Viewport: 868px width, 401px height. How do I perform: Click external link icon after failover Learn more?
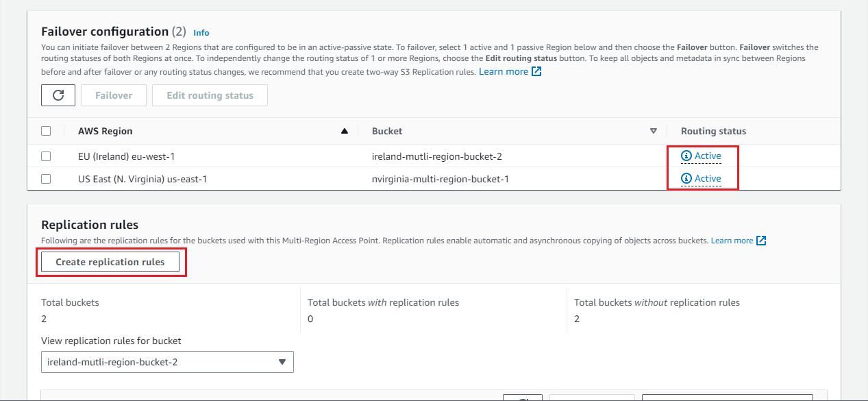(536, 71)
